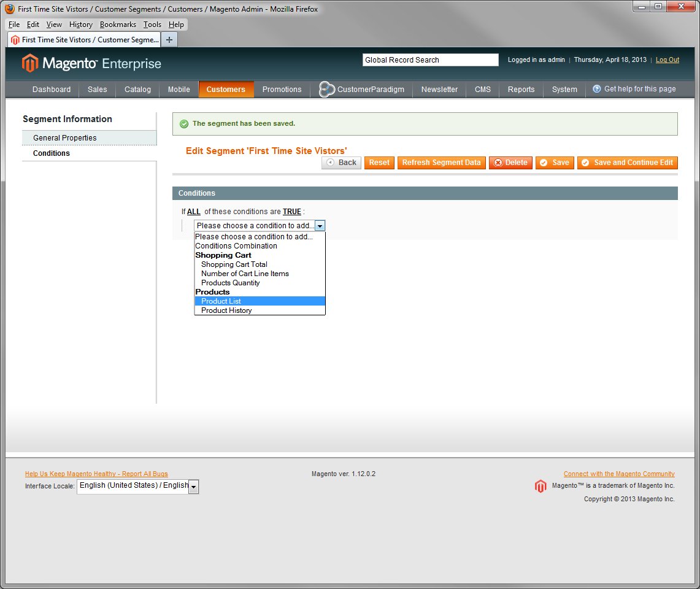700x589 pixels.
Task: Pick the Product History condition
Action: coord(260,310)
